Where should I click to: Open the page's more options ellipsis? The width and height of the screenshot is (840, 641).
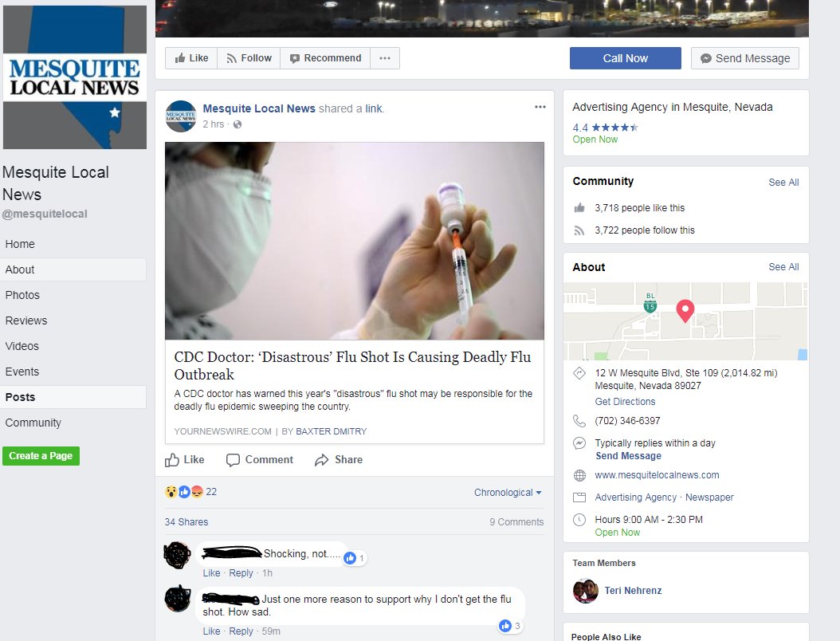[385, 58]
